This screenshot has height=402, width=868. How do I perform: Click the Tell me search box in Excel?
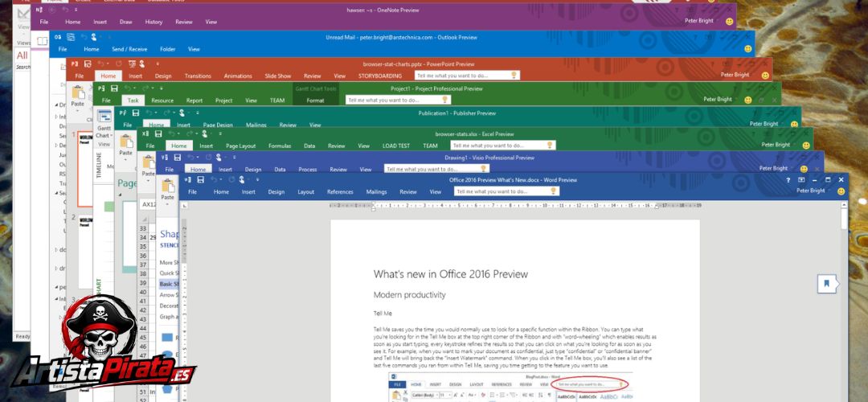tap(502, 145)
